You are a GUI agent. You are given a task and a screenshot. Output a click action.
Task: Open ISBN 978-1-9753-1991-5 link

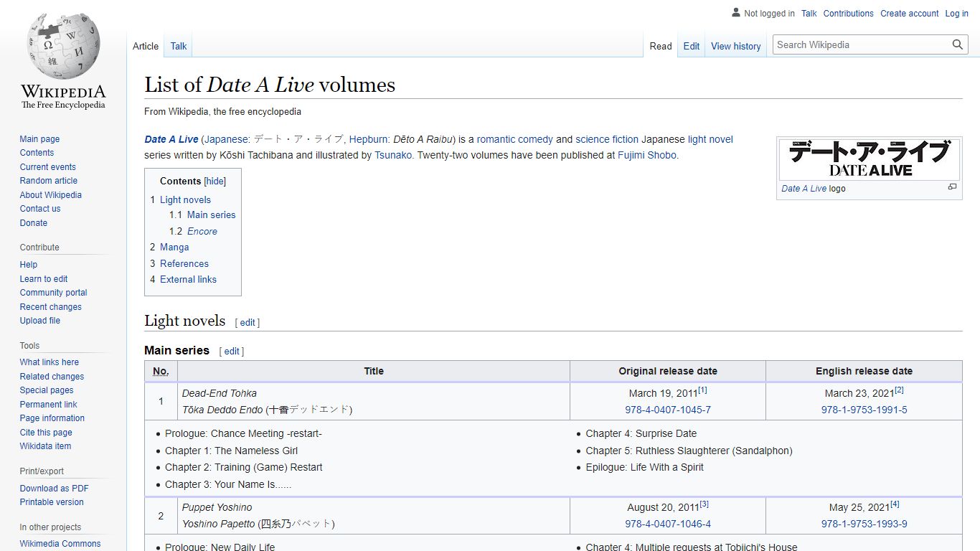coord(864,410)
